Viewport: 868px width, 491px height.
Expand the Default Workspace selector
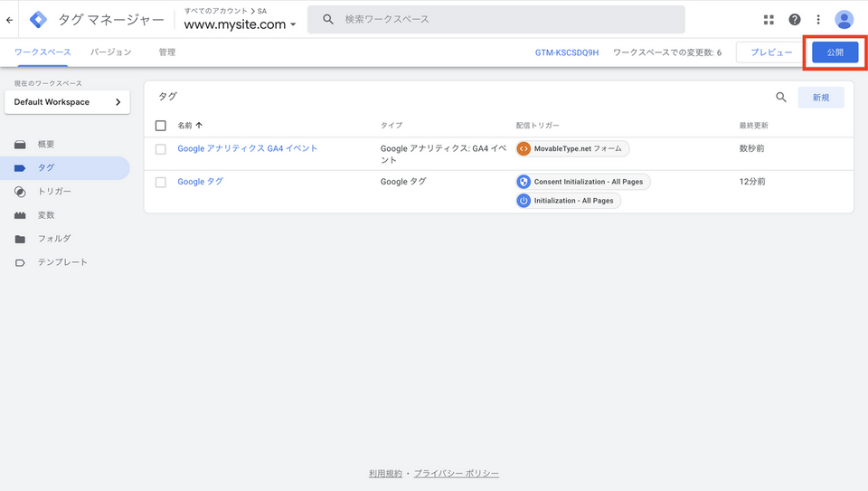coord(67,102)
